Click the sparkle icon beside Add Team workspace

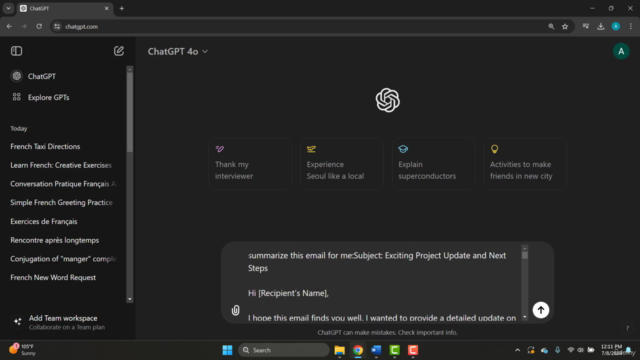18,322
